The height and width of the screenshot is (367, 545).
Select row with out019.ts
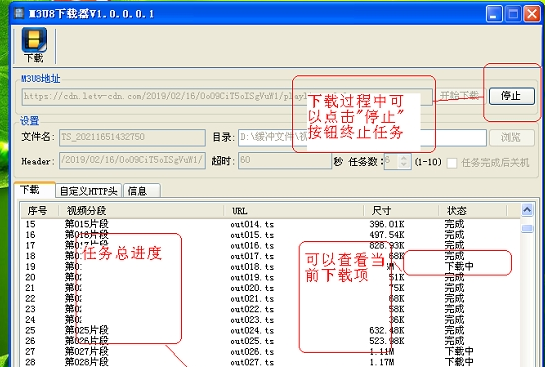tap(270, 277)
